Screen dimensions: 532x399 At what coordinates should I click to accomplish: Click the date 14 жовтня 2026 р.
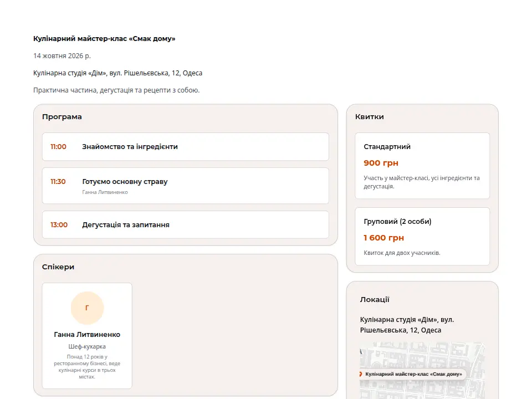(62, 55)
